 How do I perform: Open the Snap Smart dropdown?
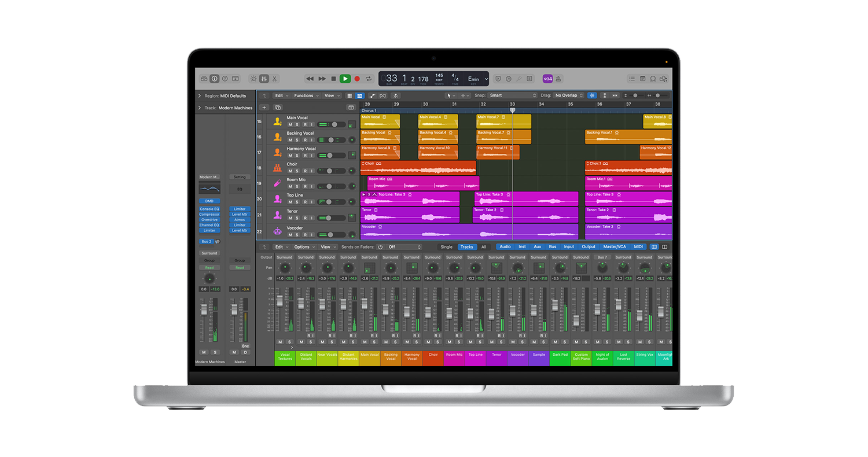(x=513, y=95)
